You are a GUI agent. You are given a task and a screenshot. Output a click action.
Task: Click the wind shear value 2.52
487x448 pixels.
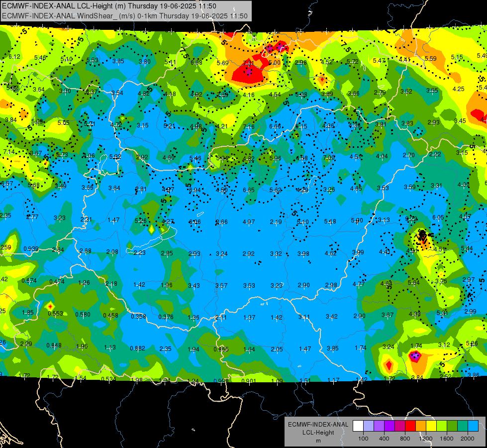pyautogui.click(x=446, y=376)
